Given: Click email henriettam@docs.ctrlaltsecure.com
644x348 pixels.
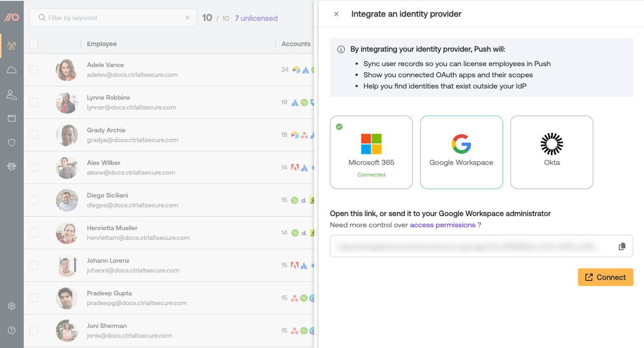Looking at the screenshot, I should click(x=138, y=238).
